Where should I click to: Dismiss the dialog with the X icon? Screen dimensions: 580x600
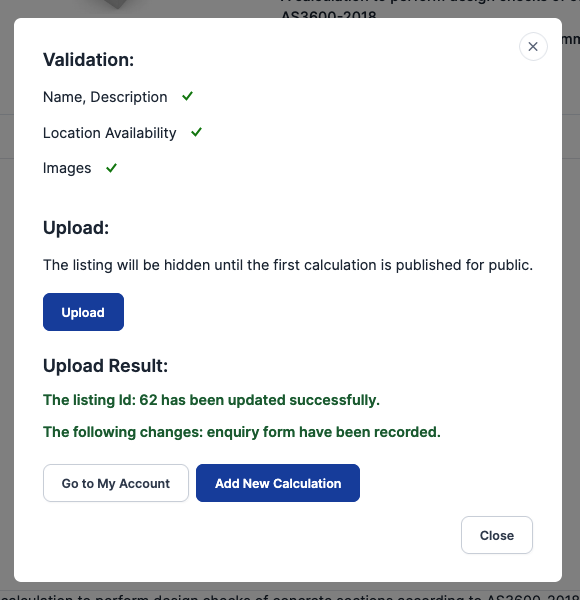(533, 47)
